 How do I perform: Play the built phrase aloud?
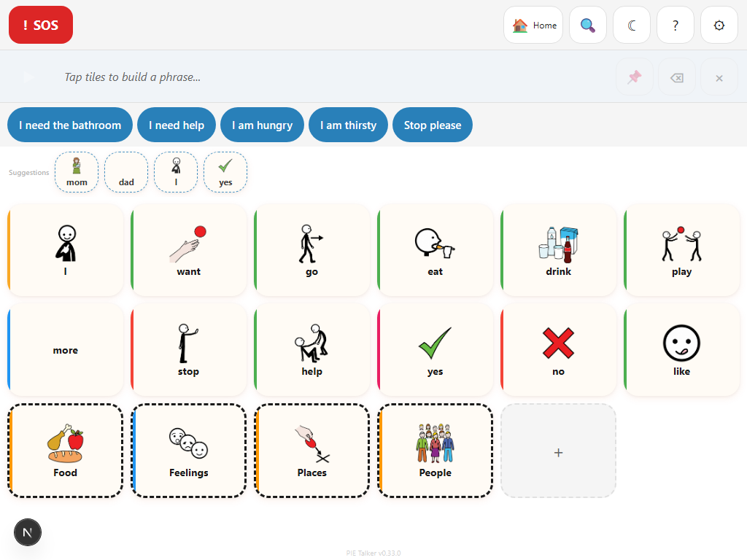pyautogui.click(x=29, y=77)
